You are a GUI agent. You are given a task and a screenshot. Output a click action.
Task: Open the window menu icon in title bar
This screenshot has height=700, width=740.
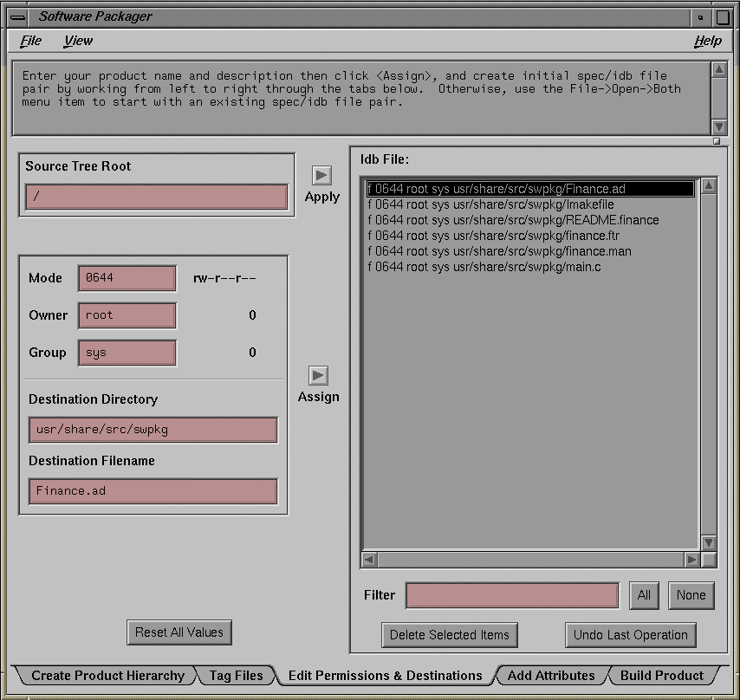tap(17, 16)
